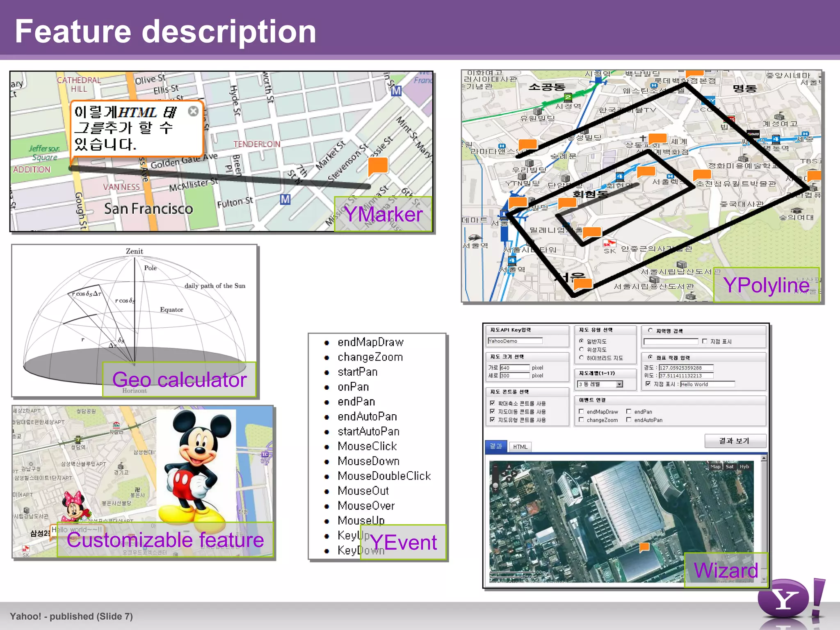The height and width of the screenshot is (630, 840).
Task: Select the 일반지도 map type radio
Action: [581, 341]
